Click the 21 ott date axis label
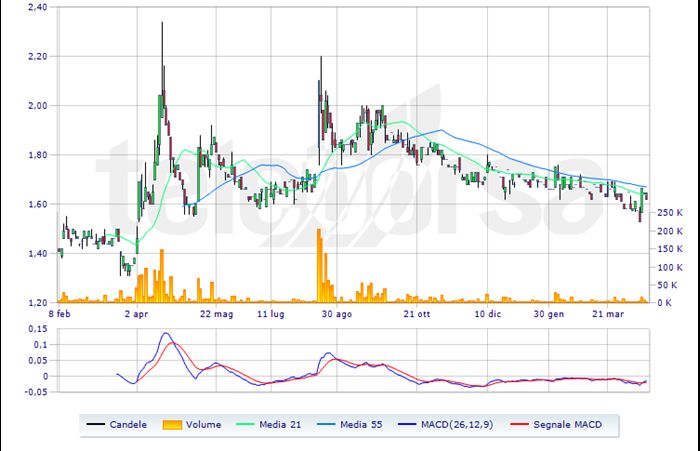 (416, 313)
